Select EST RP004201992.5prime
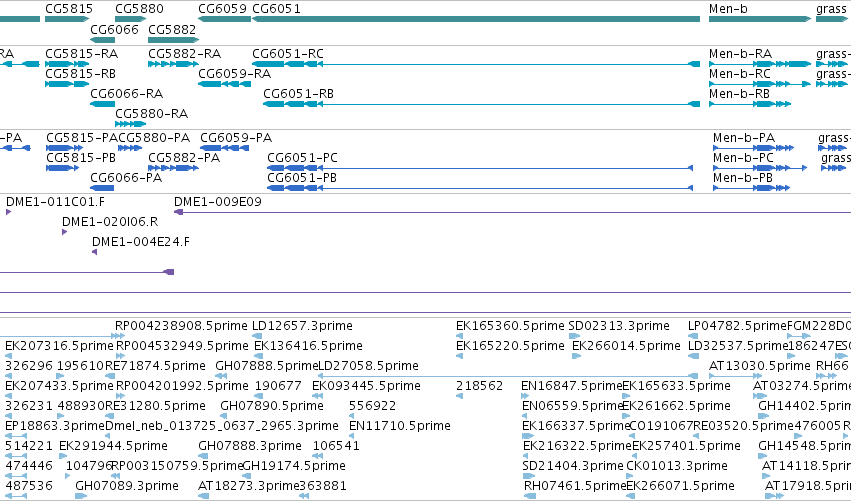Viewport: 851px width, 501px height. pos(182,386)
